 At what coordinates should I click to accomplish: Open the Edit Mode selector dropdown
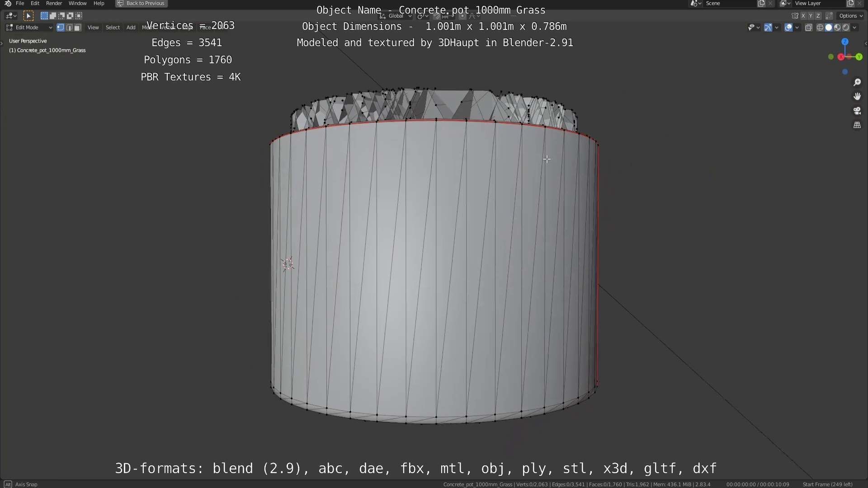pyautogui.click(x=29, y=28)
